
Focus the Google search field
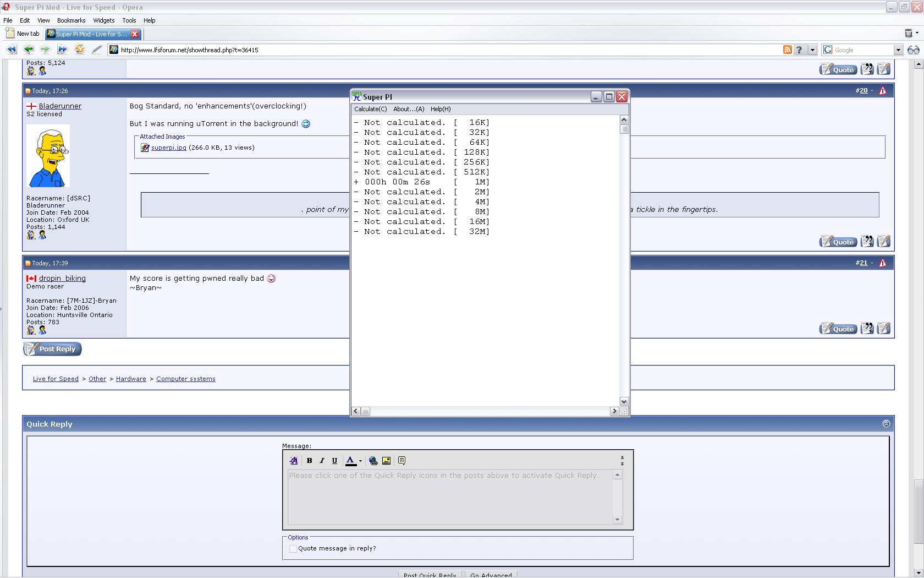point(863,50)
